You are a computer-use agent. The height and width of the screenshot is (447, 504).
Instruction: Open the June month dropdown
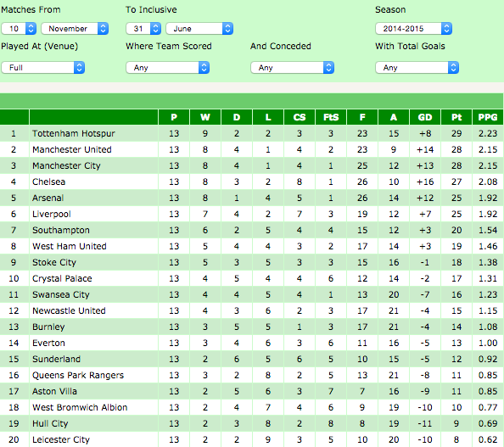pos(199,29)
